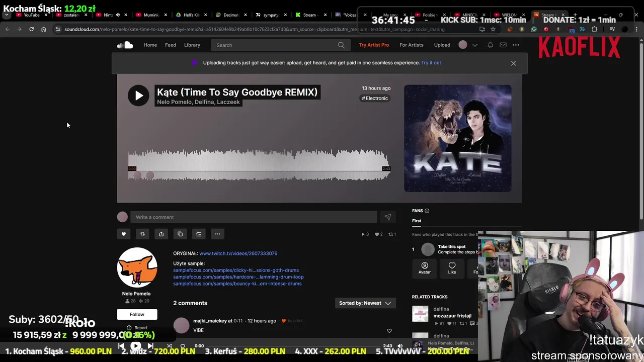Open majki_maickey commenter profile
This screenshot has width=644, height=362.
(210, 321)
